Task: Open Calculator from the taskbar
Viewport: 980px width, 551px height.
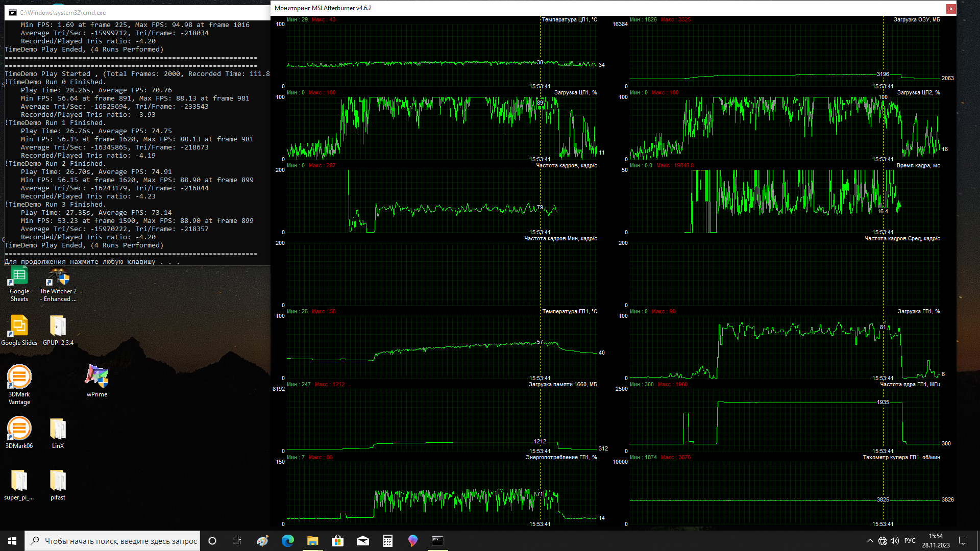Action: (x=388, y=541)
